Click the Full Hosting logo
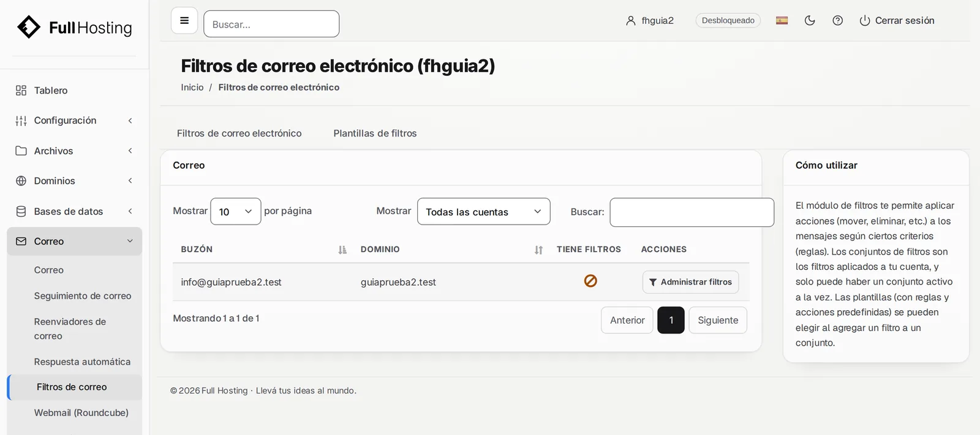The height and width of the screenshot is (435, 980). (x=74, y=28)
